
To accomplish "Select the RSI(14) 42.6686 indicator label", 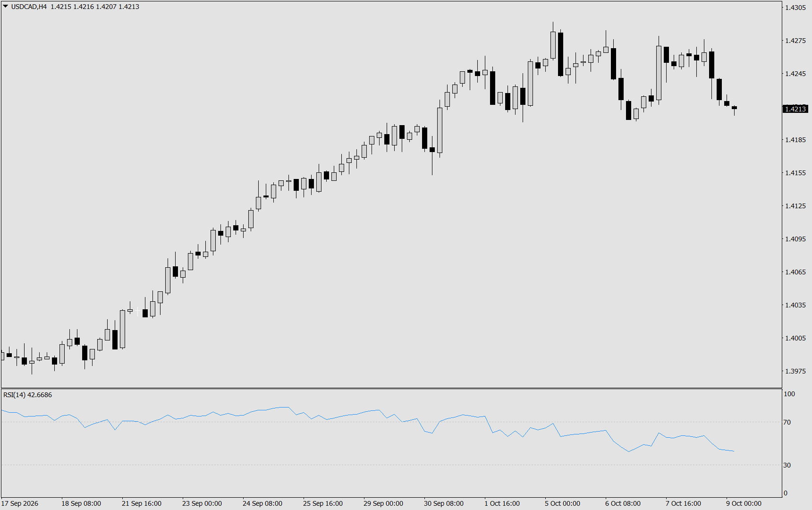I will [x=27, y=395].
